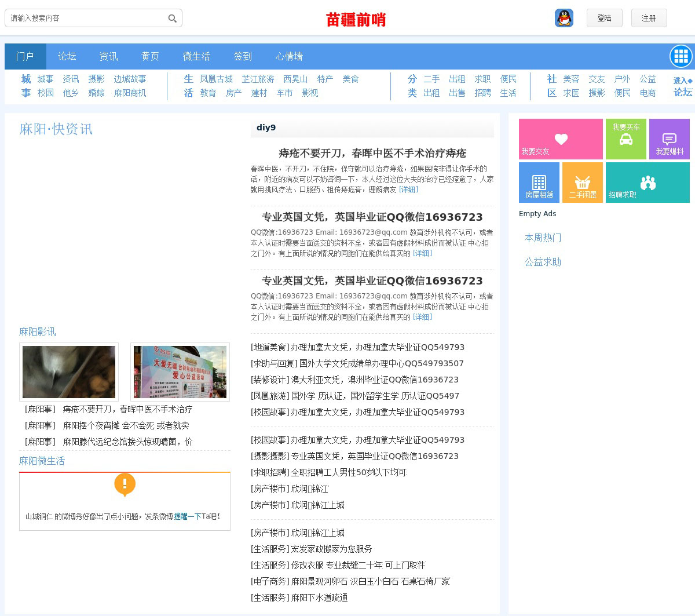The width and height of the screenshot is (695, 616).
Task: Open 详细 link under the 痔疮 article
Action: tap(408, 189)
